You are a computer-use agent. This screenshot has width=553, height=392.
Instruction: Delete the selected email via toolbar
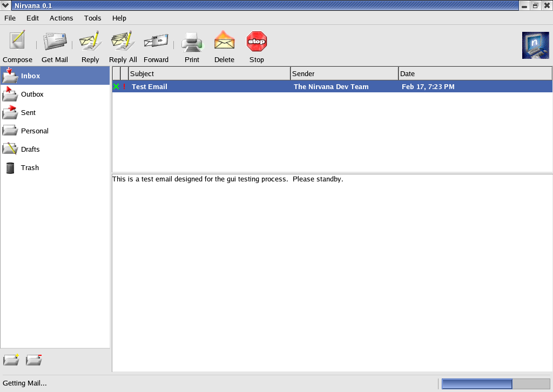click(x=224, y=41)
